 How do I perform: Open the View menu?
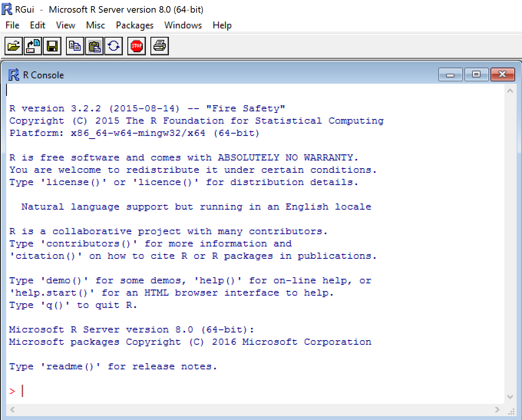click(66, 25)
